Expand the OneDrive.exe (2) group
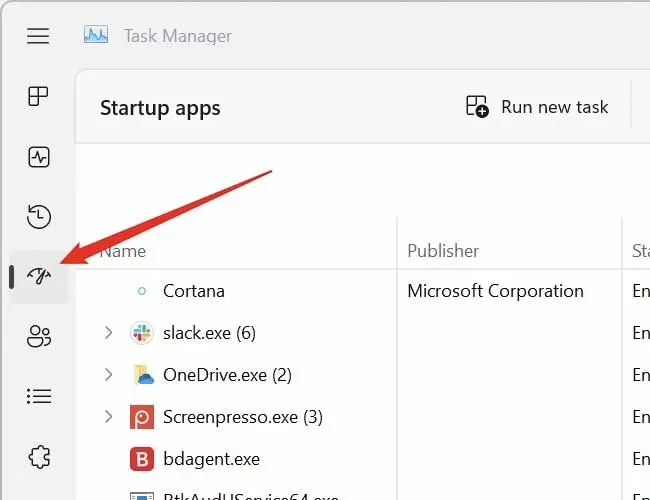 (x=109, y=375)
